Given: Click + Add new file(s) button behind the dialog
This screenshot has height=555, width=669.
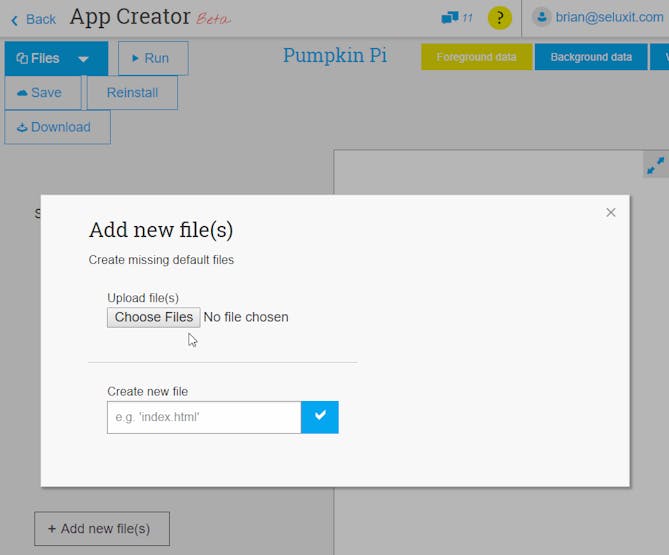Looking at the screenshot, I should [102, 529].
